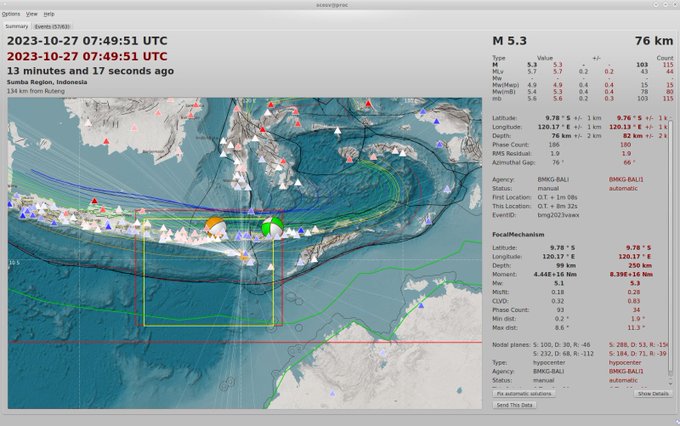Screen dimensions: 680x426
Task: Click the blue station triangle on northern Australia coast
Action: coord(421,306)
